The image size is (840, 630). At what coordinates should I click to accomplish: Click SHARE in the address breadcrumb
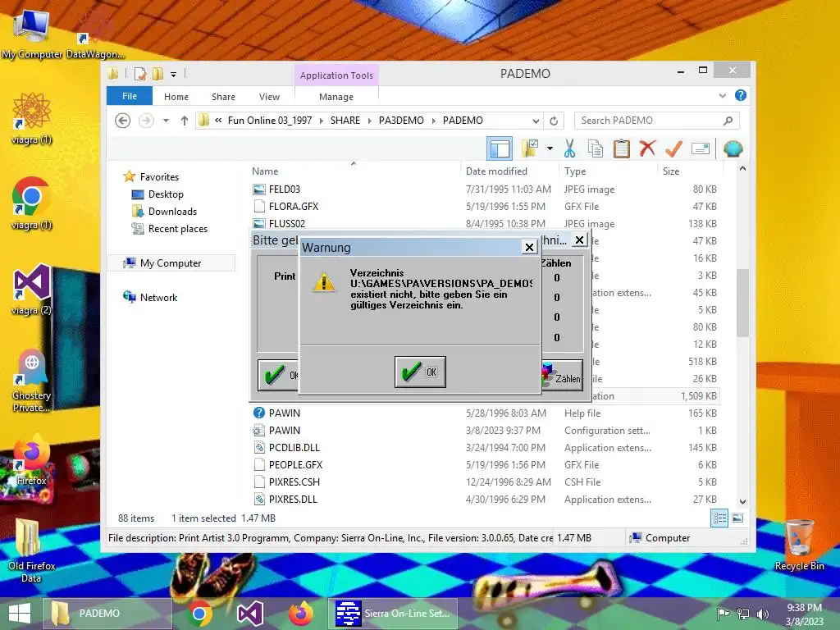(x=345, y=121)
